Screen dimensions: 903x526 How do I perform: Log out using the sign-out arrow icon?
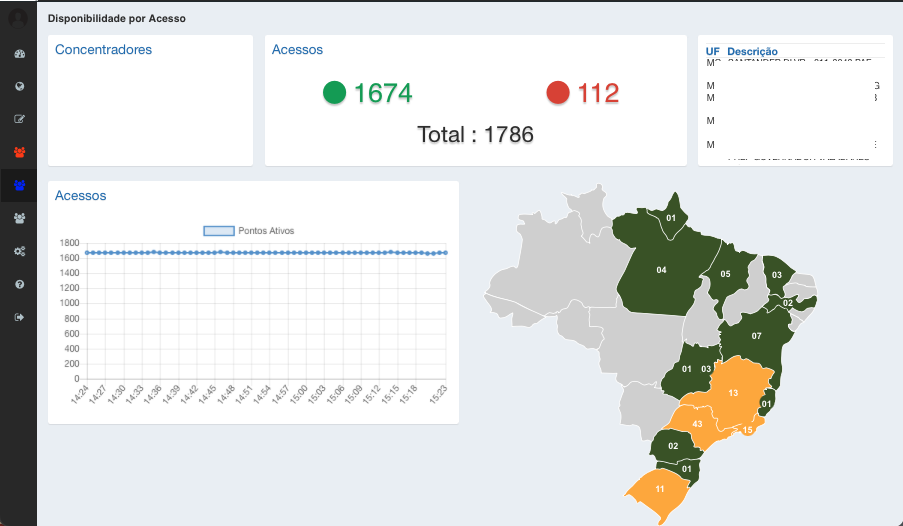tap(19, 317)
